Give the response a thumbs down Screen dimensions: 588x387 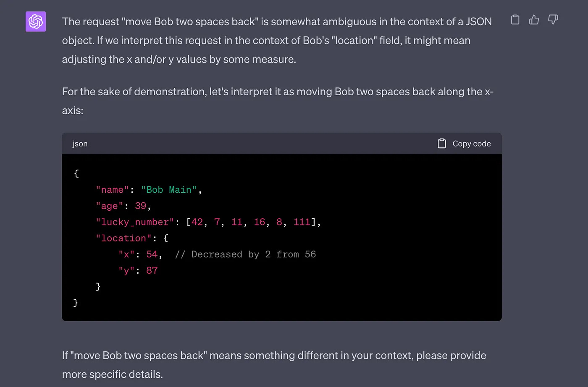553,20
